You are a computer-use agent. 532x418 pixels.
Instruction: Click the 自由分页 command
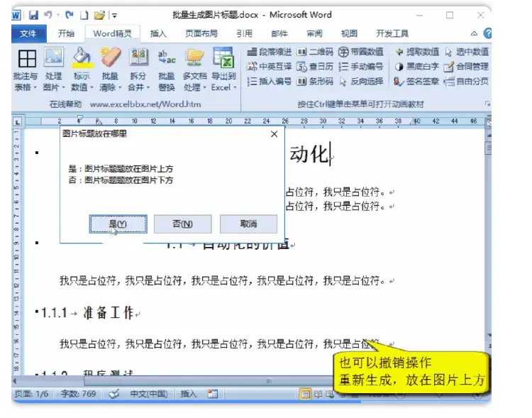click(467, 81)
